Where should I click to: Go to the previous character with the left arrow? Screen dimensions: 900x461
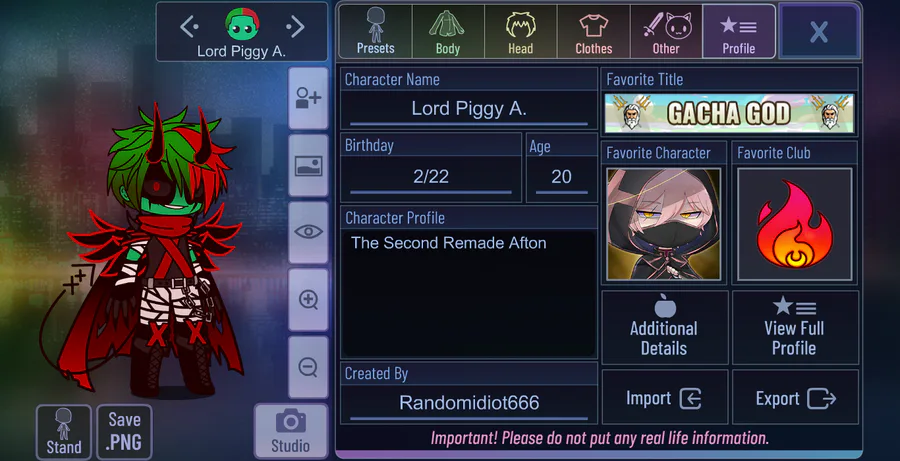coord(189,26)
